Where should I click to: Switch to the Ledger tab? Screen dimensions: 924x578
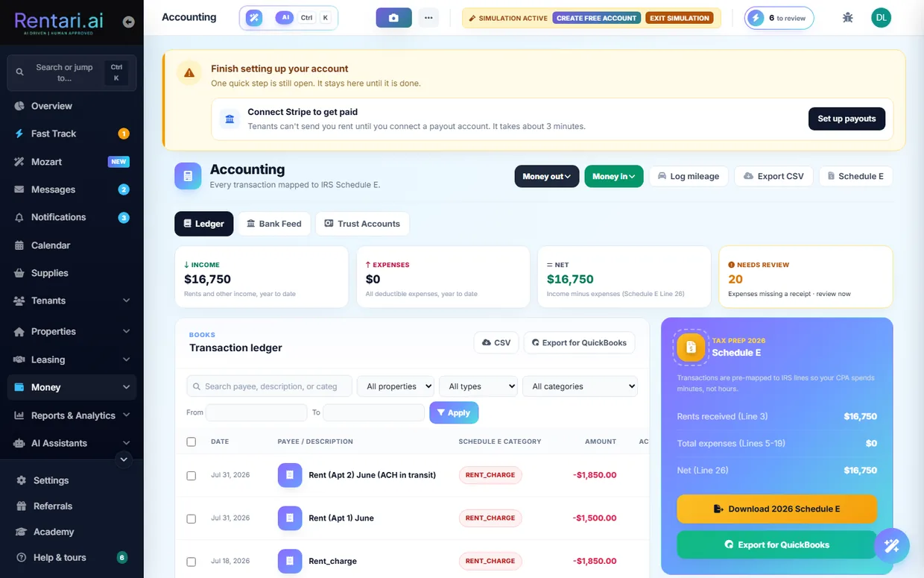(204, 224)
